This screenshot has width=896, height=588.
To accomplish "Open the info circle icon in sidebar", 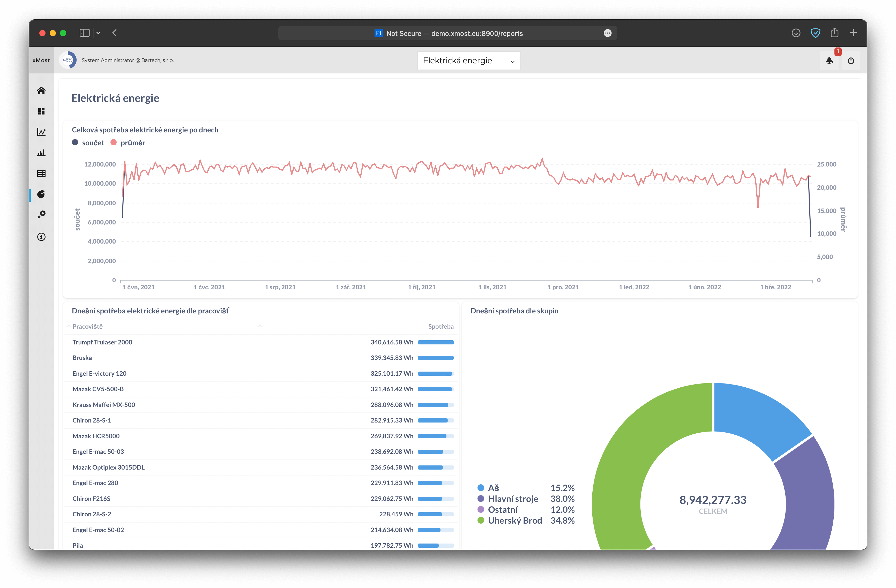I will [41, 237].
